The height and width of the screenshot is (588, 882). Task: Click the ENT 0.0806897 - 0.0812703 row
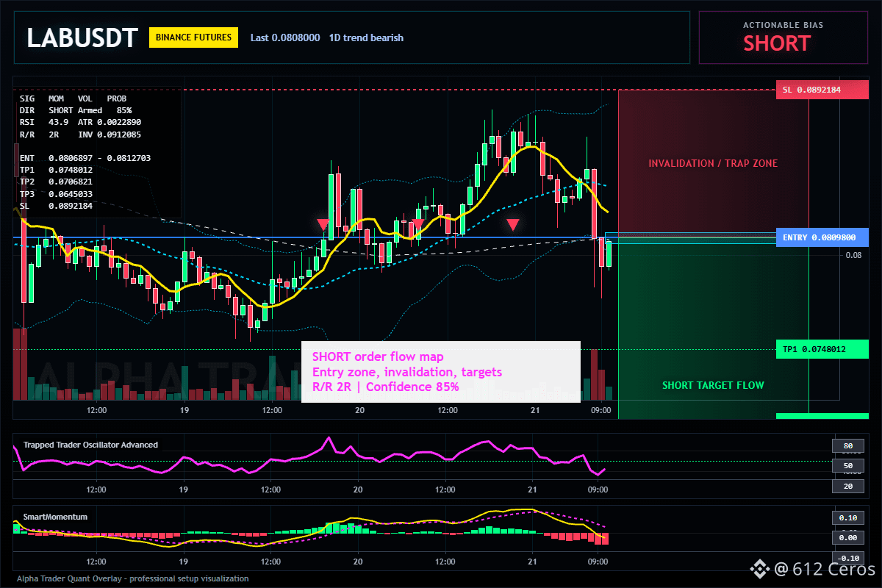pyautogui.click(x=85, y=158)
